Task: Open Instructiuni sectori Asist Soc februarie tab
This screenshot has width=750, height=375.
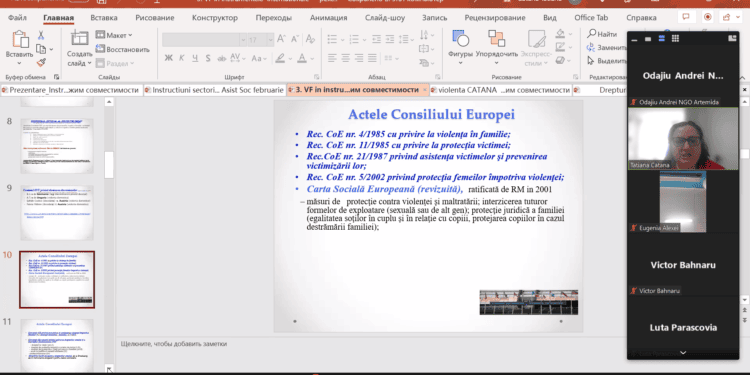Action: 214,90
